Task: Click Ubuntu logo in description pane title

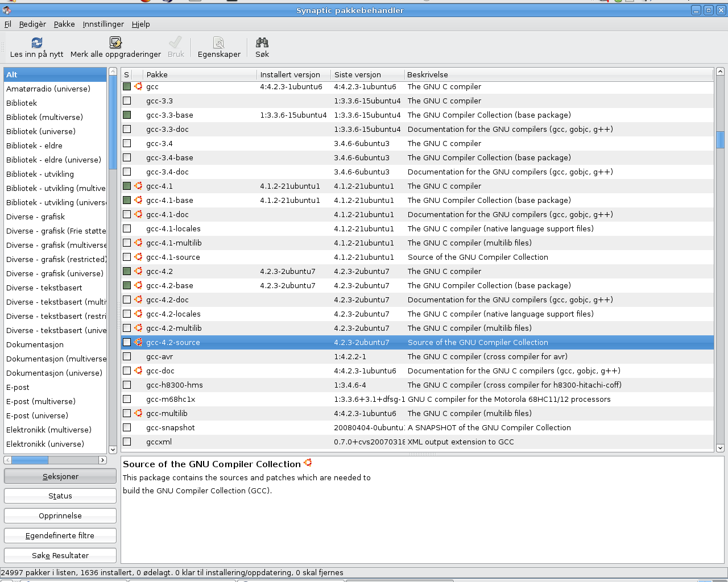Action: click(x=308, y=463)
